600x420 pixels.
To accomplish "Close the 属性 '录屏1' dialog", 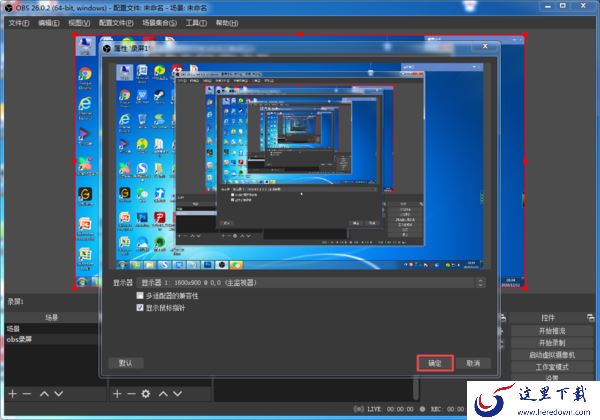I will (485, 46).
